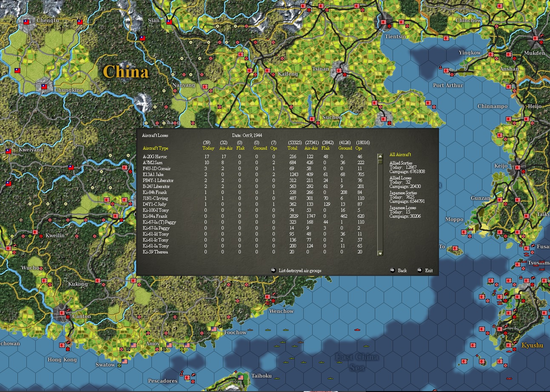The width and height of the screenshot is (550, 392).
Task: Sort by the Total column header
Action: [292, 148]
